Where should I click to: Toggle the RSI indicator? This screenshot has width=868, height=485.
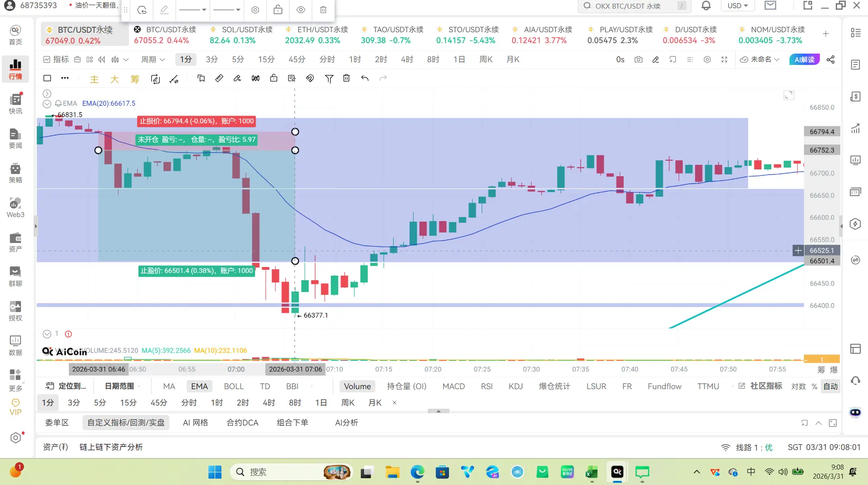[487, 386]
